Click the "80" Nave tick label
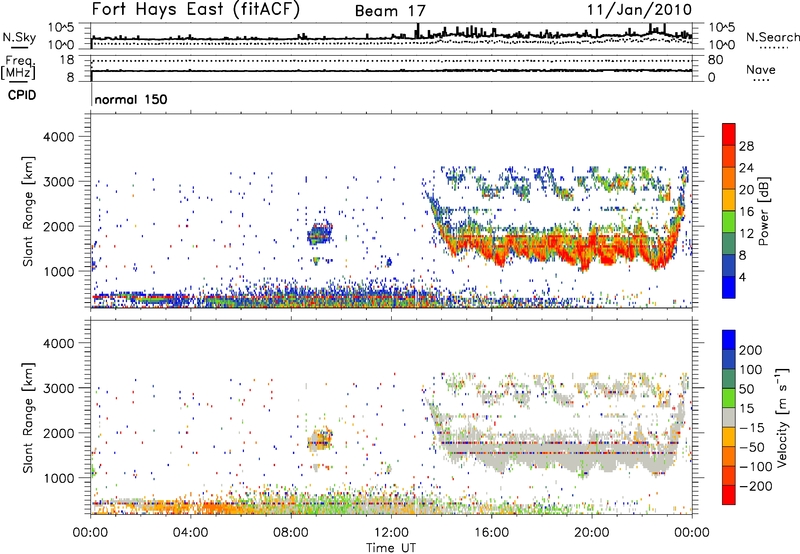 (715, 60)
